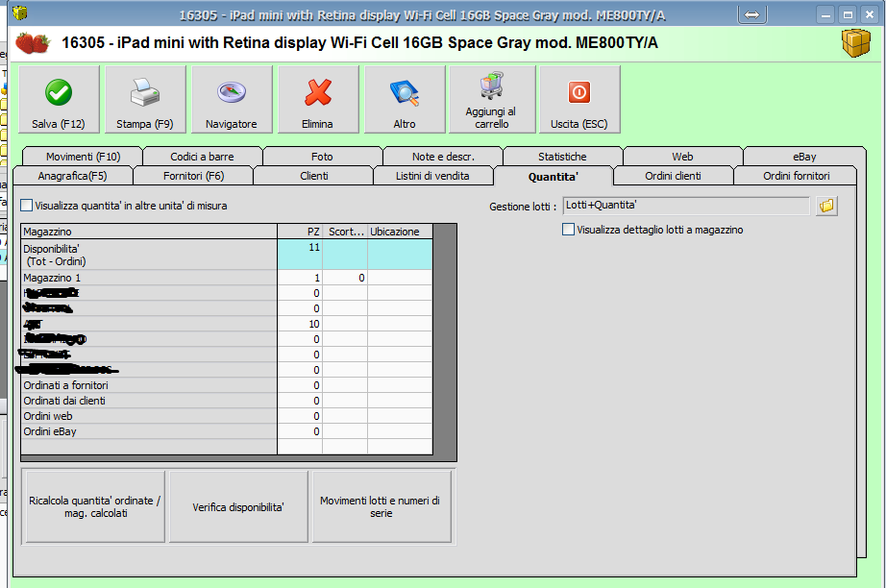Click the Scort... column header
The width and height of the screenshot is (886, 588).
[x=345, y=231]
